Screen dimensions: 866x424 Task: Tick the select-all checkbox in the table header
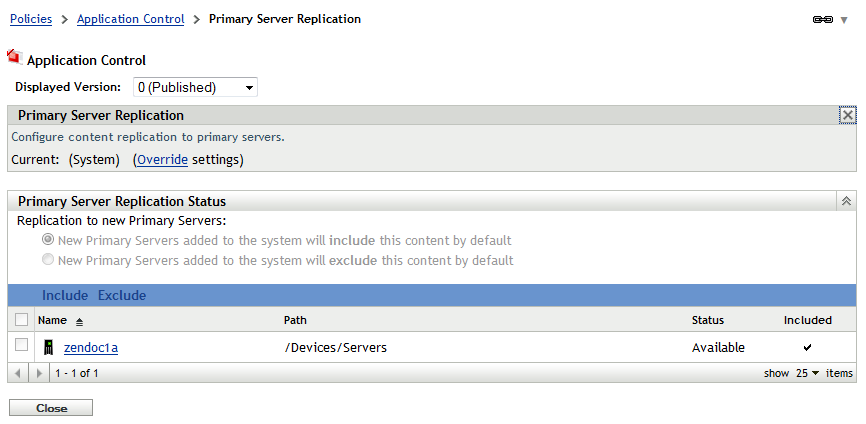point(22,320)
